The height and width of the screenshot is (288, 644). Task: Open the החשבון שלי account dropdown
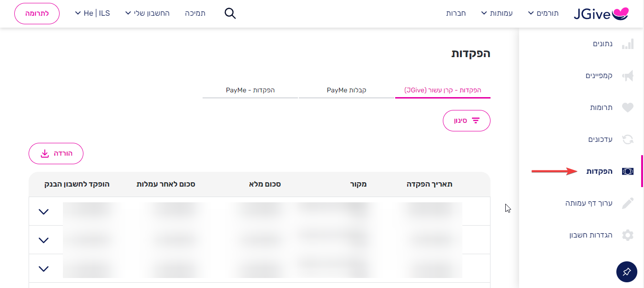tap(147, 13)
